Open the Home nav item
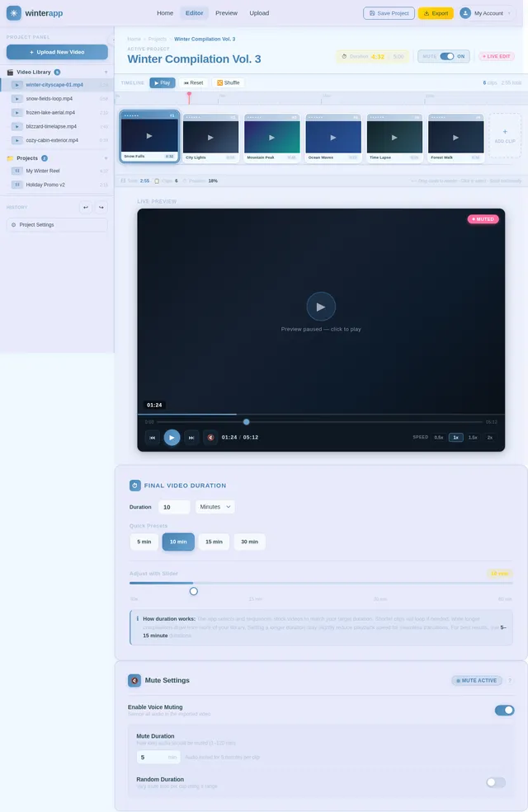528x812 pixels. [165, 13]
